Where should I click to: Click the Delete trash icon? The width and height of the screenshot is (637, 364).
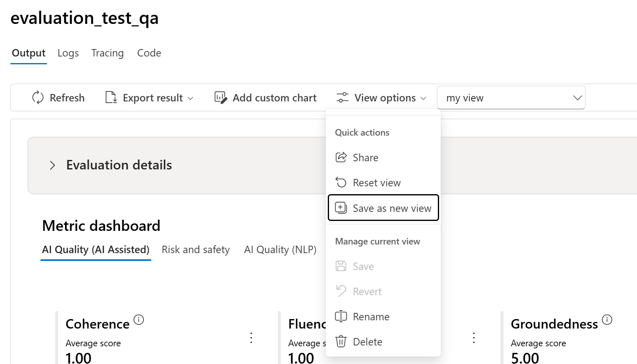tap(341, 342)
